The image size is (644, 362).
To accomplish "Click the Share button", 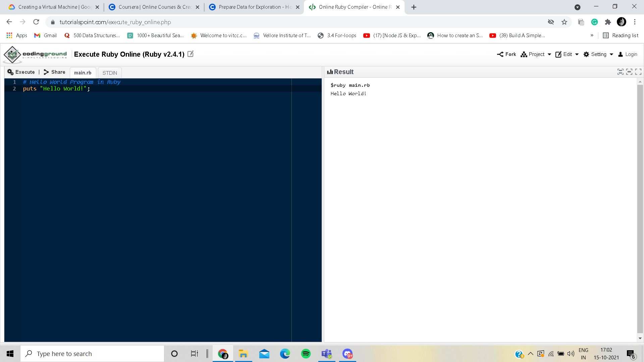I will 54,72.
